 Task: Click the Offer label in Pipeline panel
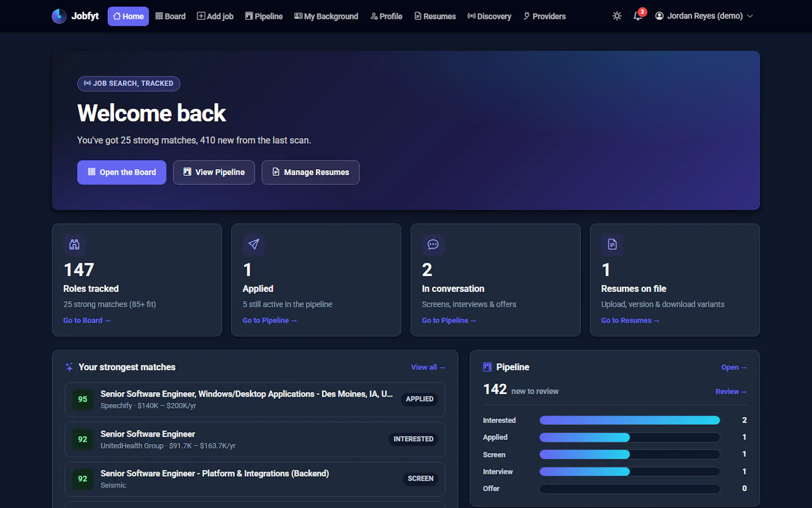pyautogui.click(x=491, y=489)
